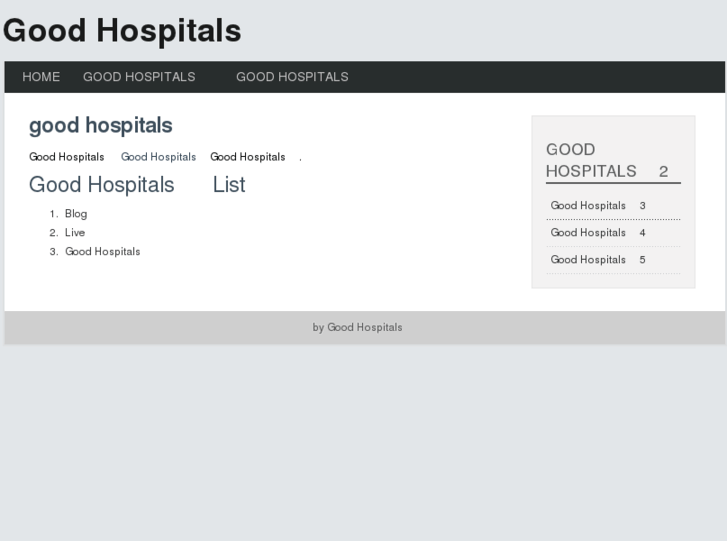
Task: Click first black 'Good Hospitals' link below heading
Action: pyautogui.click(x=66, y=157)
